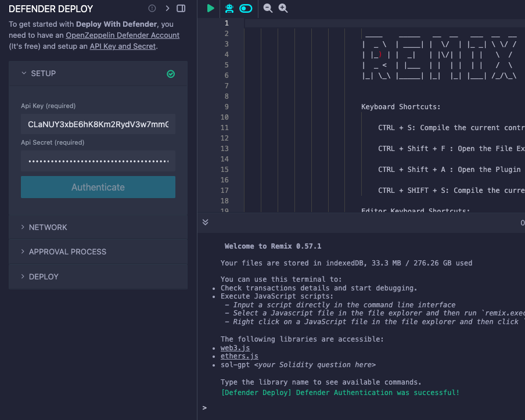Image resolution: width=525 pixels, height=420 pixels.
Task: Zoom in the editor with magnifier icon
Action: tap(283, 8)
